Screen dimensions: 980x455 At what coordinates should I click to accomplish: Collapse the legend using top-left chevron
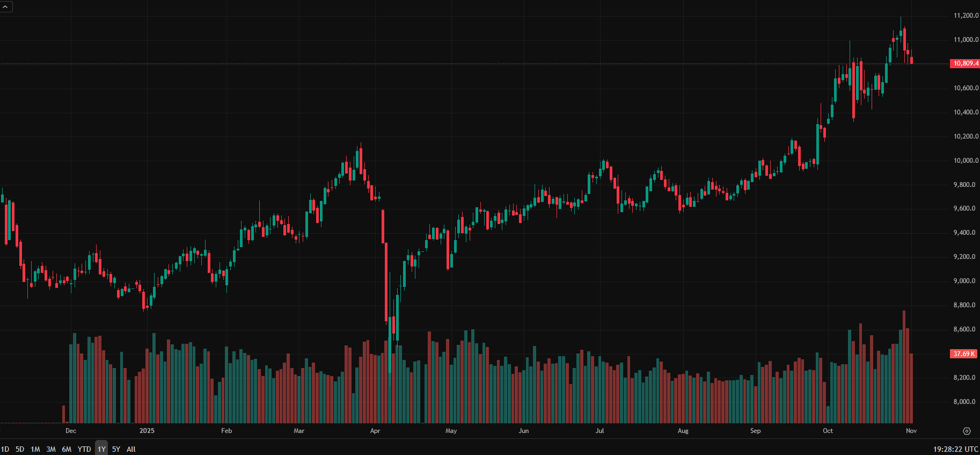[x=5, y=6]
